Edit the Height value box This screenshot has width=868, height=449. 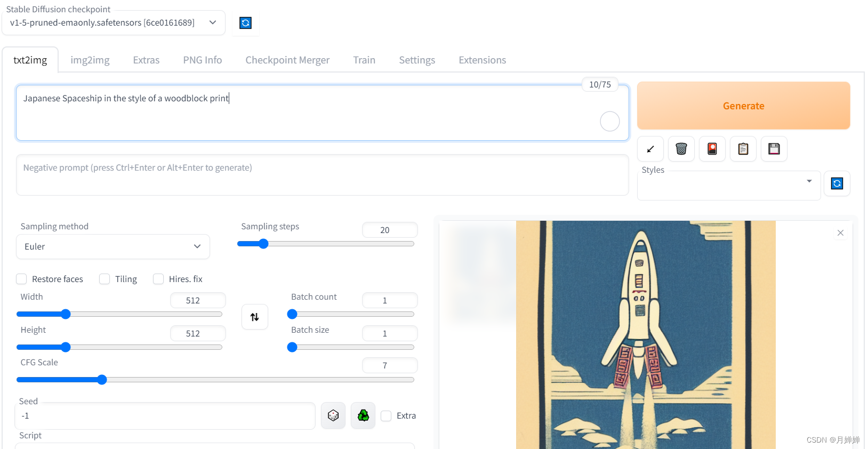click(198, 333)
